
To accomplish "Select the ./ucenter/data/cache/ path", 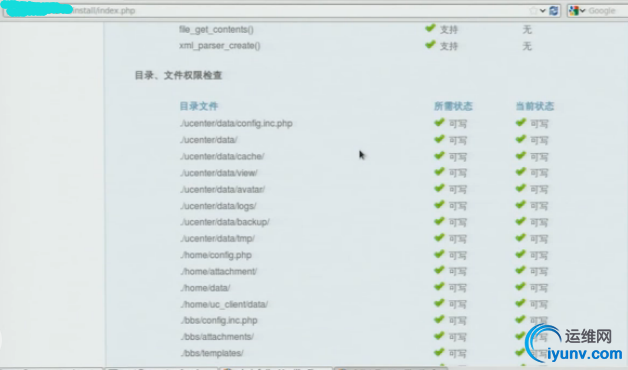I will click(x=222, y=156).
